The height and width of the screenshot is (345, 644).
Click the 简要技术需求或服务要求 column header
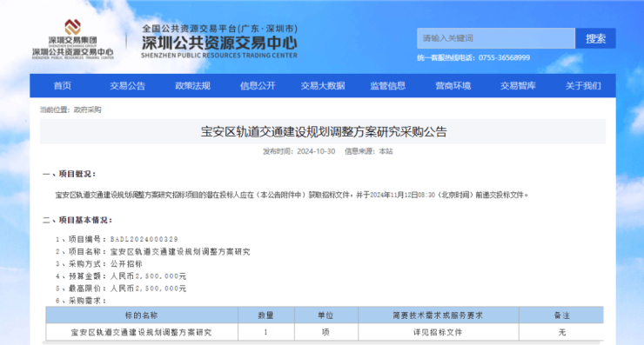tap(439, 315)
